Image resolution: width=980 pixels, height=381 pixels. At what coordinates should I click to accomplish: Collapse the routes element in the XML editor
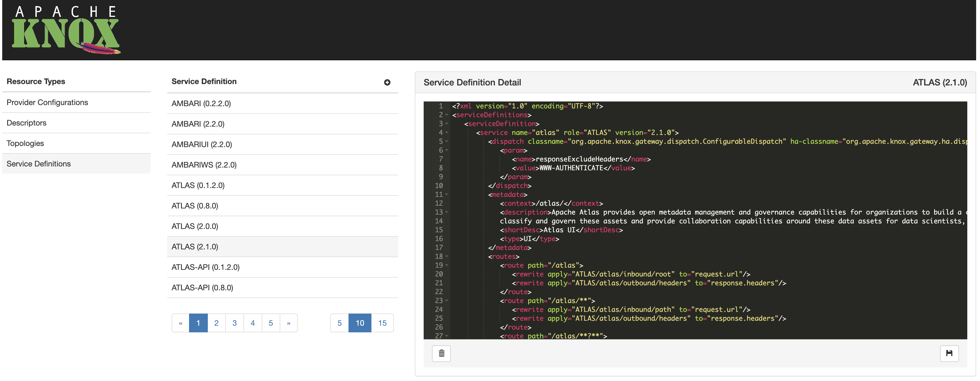[446, 256]
